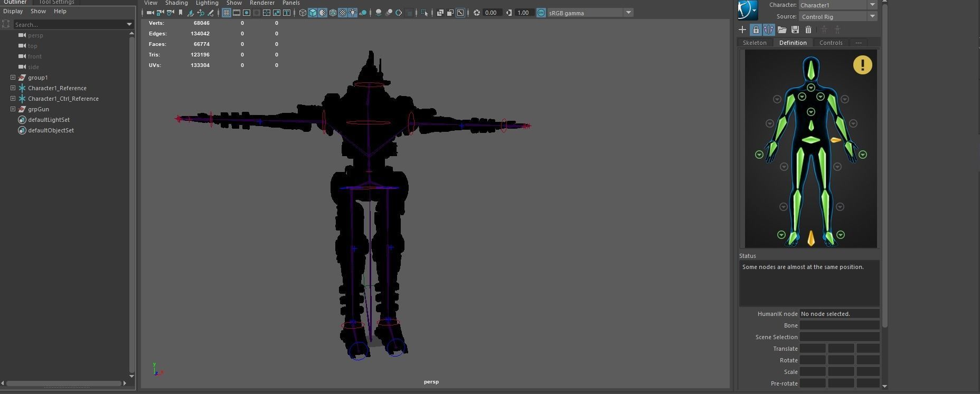Image resolution: width=980 pixels, height=394 pixels.
Task: Toggle the Lock Camera icon
Action: (x=160, y=13)
